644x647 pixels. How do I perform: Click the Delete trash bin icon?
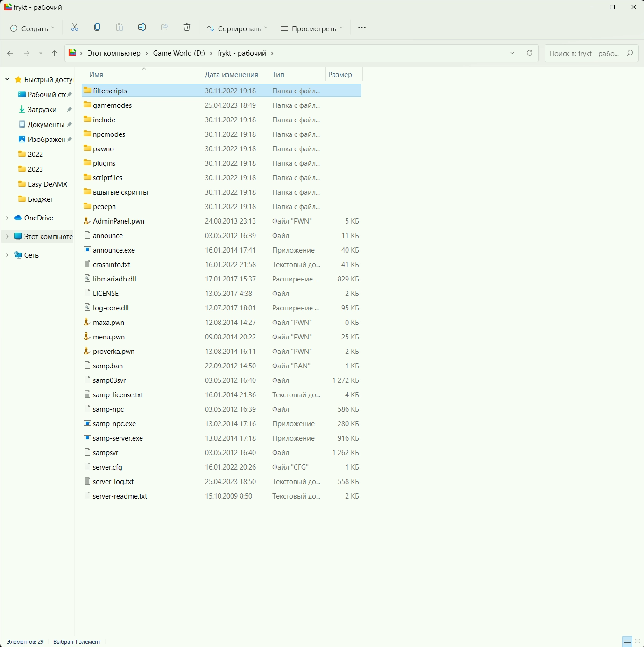pyautogui.click(x=187, y=28)
